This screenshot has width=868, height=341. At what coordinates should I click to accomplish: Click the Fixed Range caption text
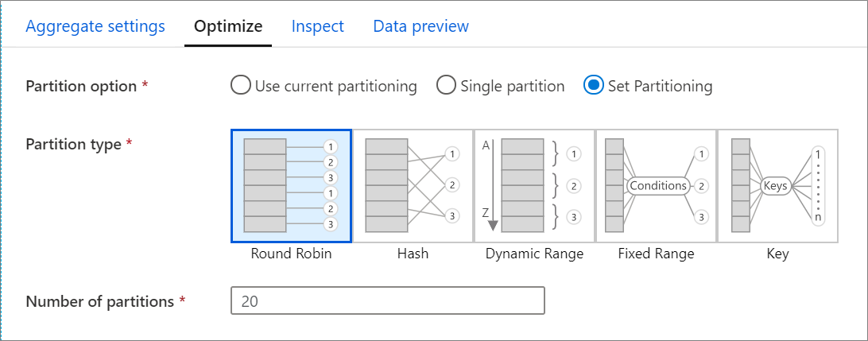656,254
